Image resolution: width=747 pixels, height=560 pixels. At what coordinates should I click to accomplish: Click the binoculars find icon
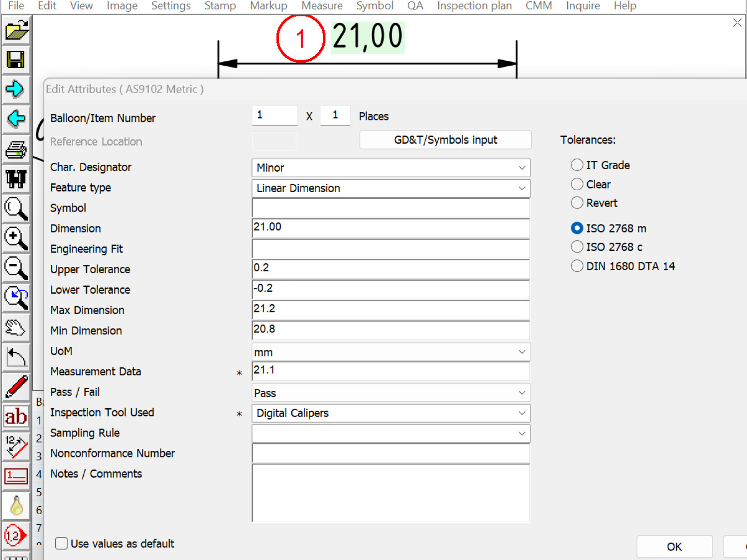coord(16,179)
